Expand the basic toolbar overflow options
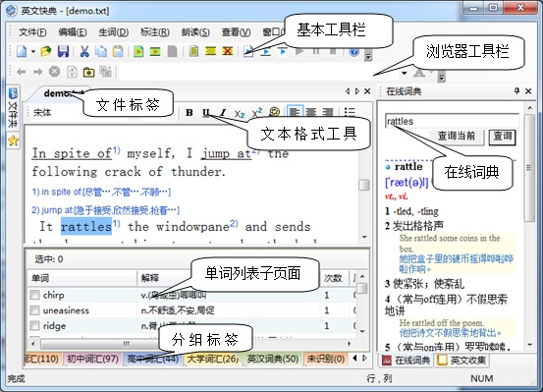This screenshot has width=543, height=392. tap(368, 56)
